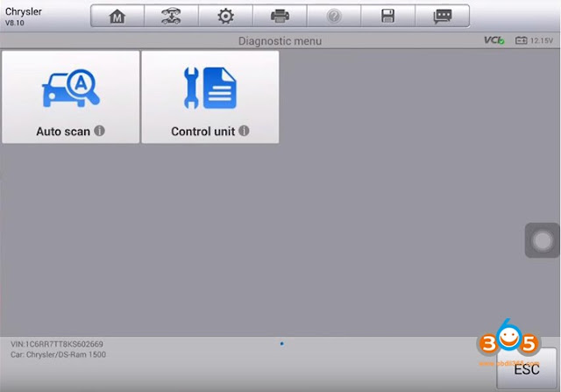Click the ESC button
This screenshot has height=392, width=561.
[x=526, y=368]
